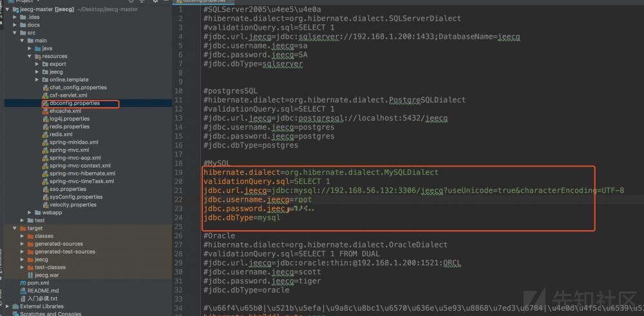Collapse the main folder arrow

pyautogui.click(x=23, y=41)
